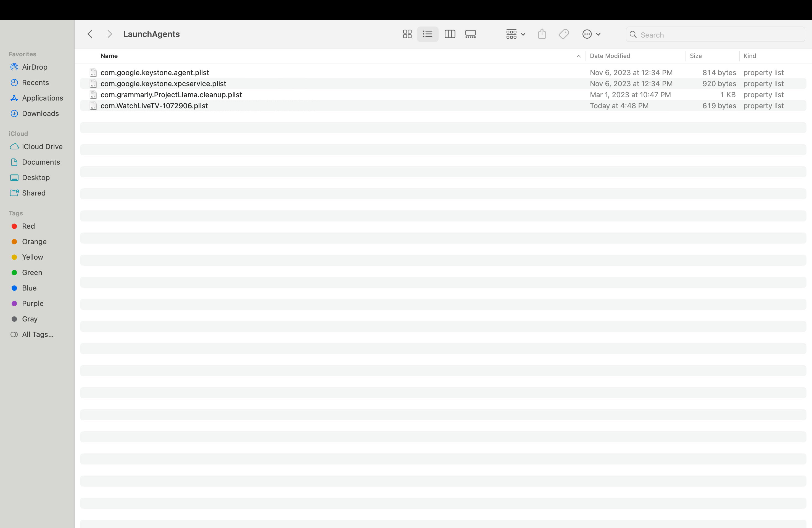This screenshot has width=812, height=528.
Task: Sort by the Size column
Action: click(696, 56)
